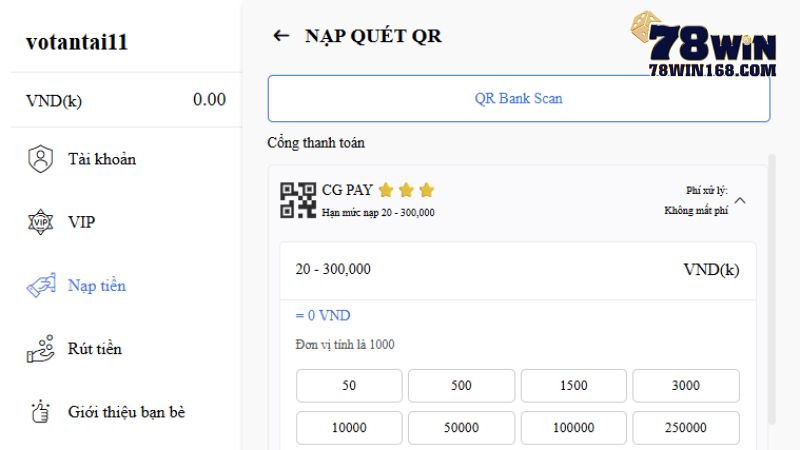Screen dimensions: 800x450
Task: Open the Tài khoản menu item
Action: tap(102, 159)
